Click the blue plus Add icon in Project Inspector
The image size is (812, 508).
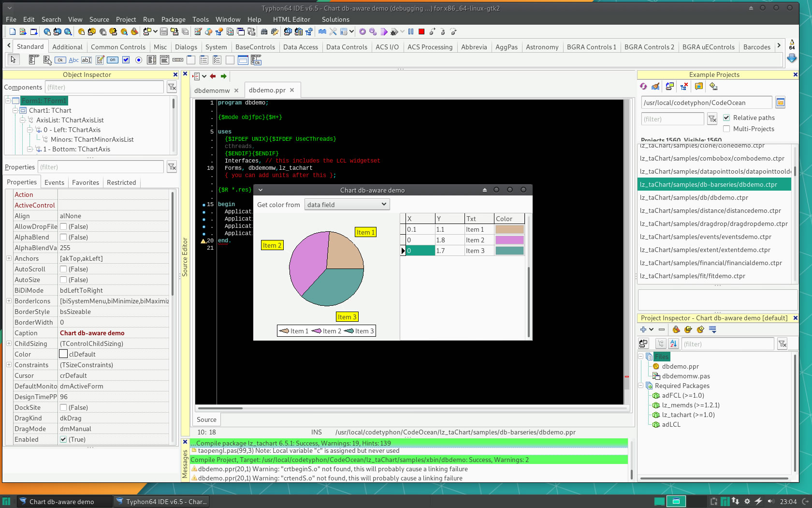tap(643, 329)
